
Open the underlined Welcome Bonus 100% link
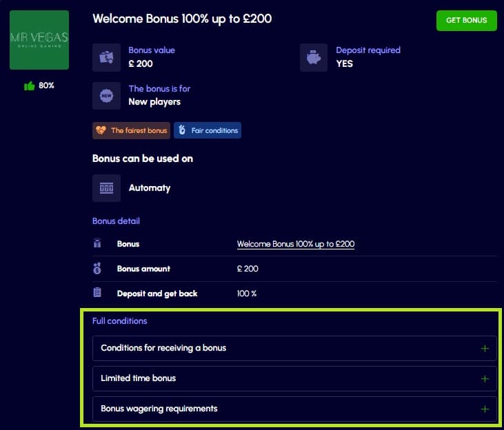tap(295, 244)
